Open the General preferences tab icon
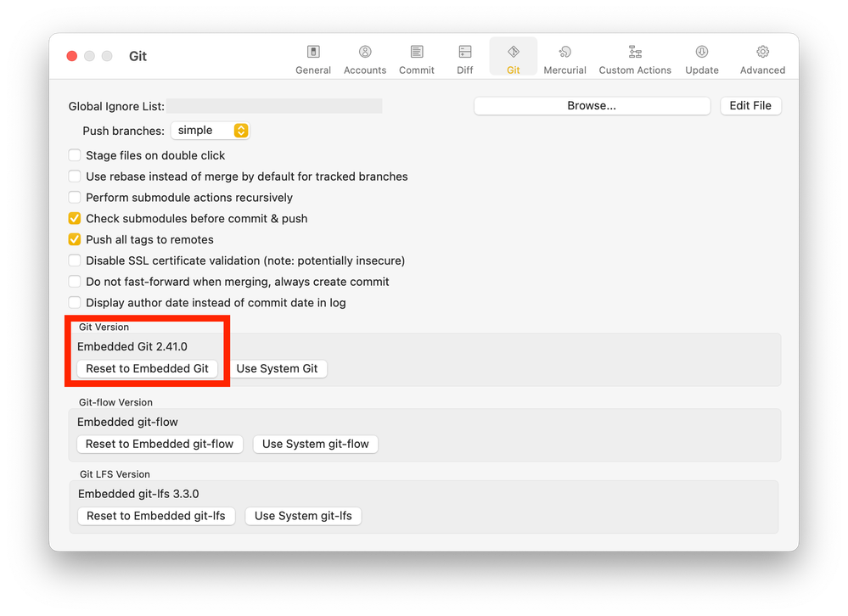The width and height of the screenshot is (848, 616). point(313,52)
